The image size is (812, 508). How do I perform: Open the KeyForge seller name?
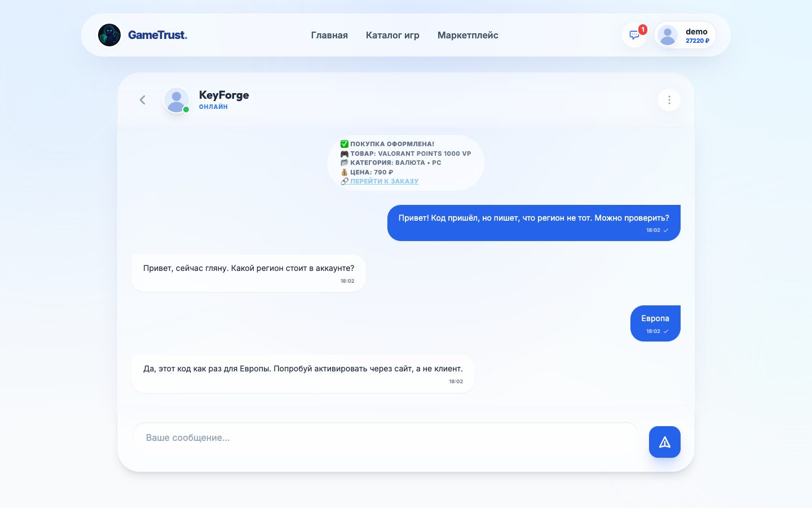[224, 95]
